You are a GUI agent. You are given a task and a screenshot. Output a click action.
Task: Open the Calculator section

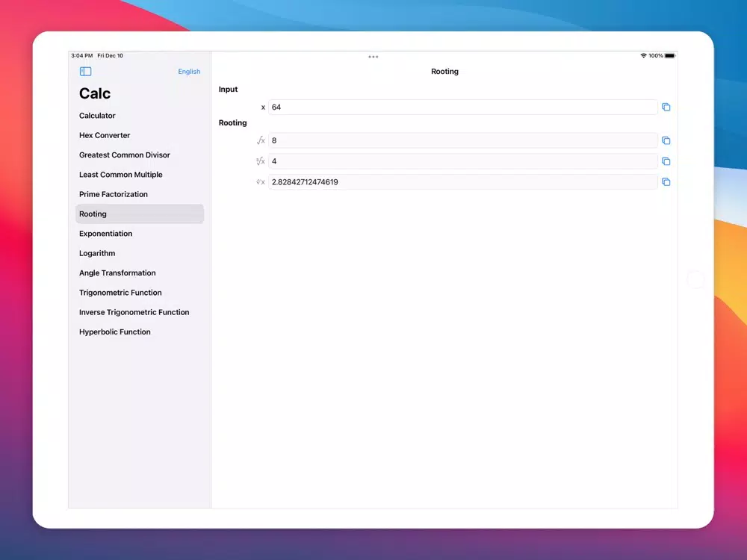[140, 116]
